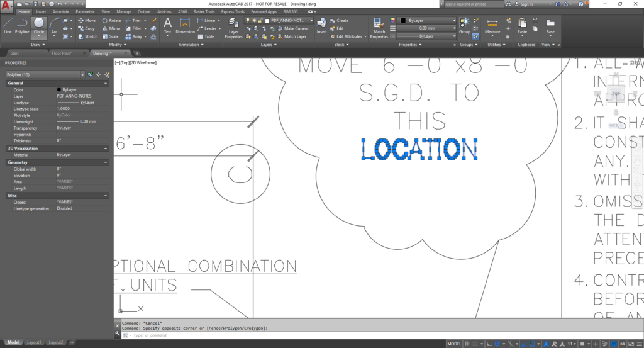644x348 pixels.
Task: Switch to the Layout1 tab
Action: tap(34, 342)
